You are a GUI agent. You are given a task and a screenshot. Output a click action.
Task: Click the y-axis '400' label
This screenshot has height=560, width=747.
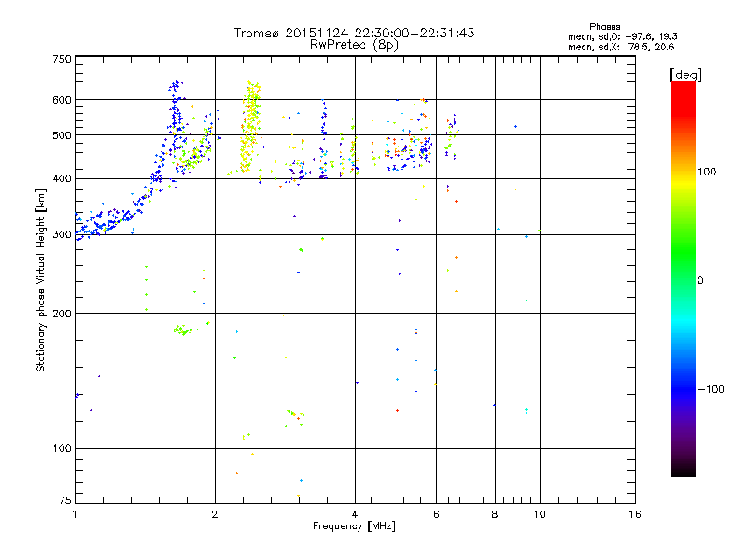point(62,179)
